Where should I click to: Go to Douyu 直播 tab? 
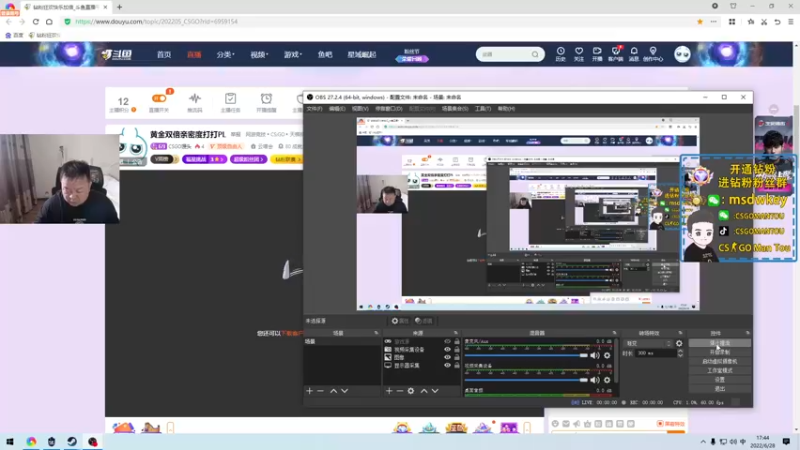coord(194,55)
